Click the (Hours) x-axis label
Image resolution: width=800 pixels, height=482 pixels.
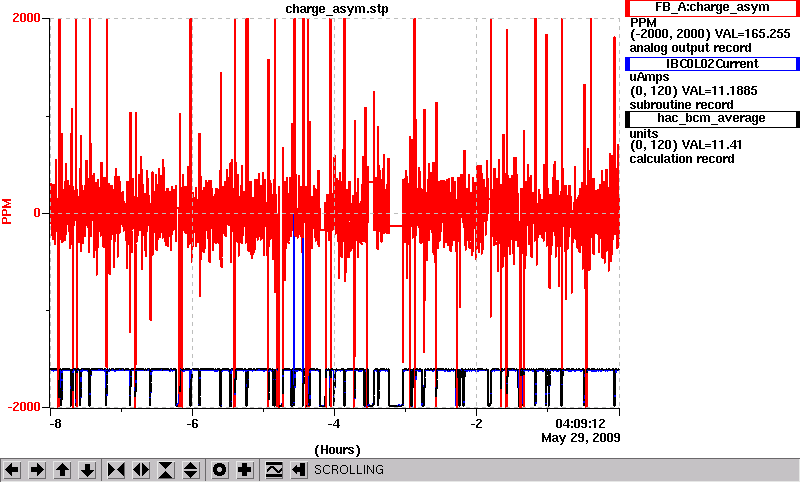point(337,450)
